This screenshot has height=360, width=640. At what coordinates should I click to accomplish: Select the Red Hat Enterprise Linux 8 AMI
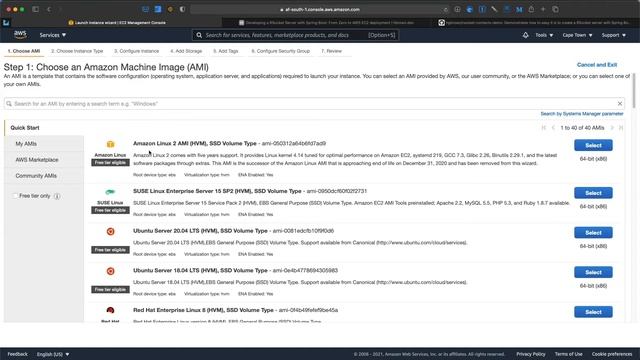coord(593,312)
